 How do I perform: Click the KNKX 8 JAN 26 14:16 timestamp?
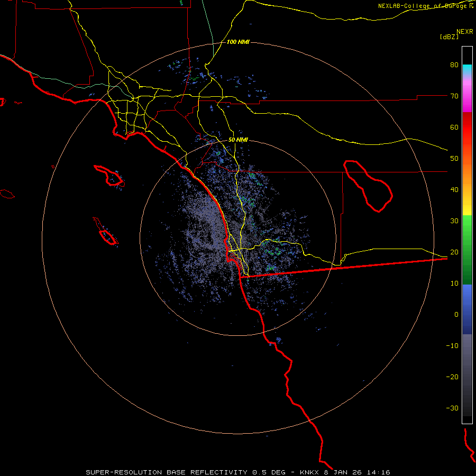pos(345,472)
